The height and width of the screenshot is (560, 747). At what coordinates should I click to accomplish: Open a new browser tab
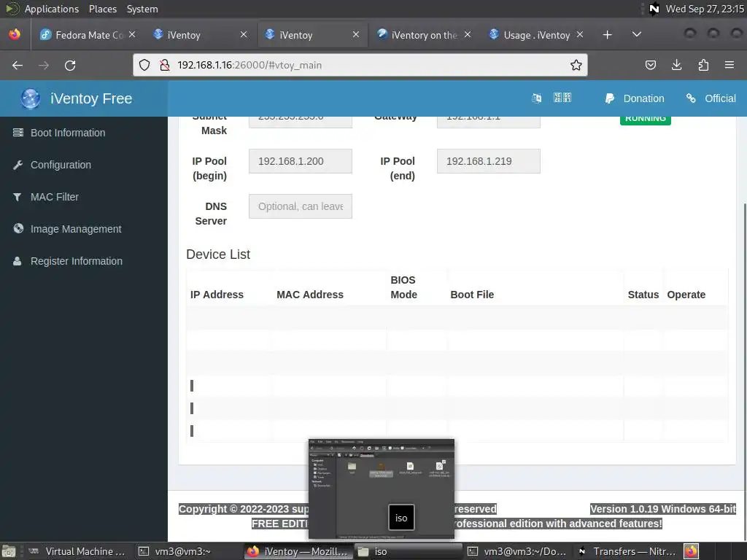607,35
